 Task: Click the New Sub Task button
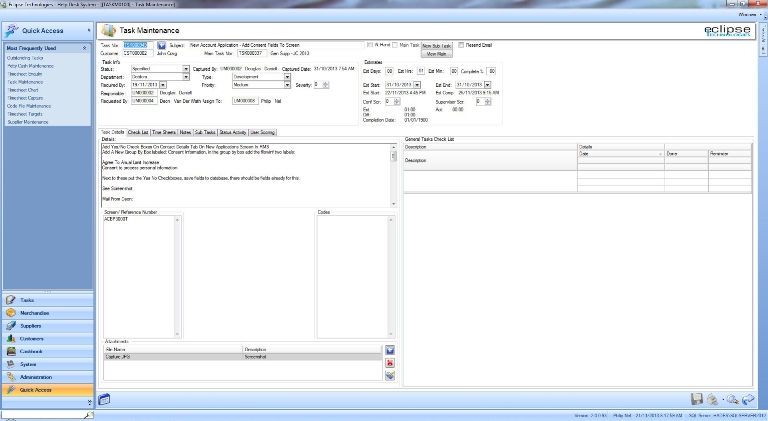(x=436, y=46)
